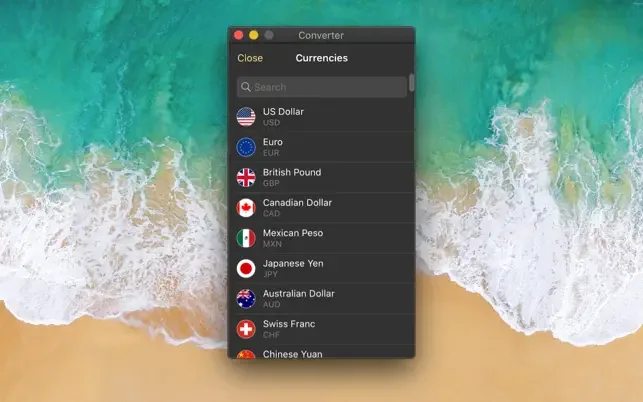Image resolution: width=643 pixels, height=402 pixels.
Task: Click the magnifier icon in search bar
Action: [246, 87]
